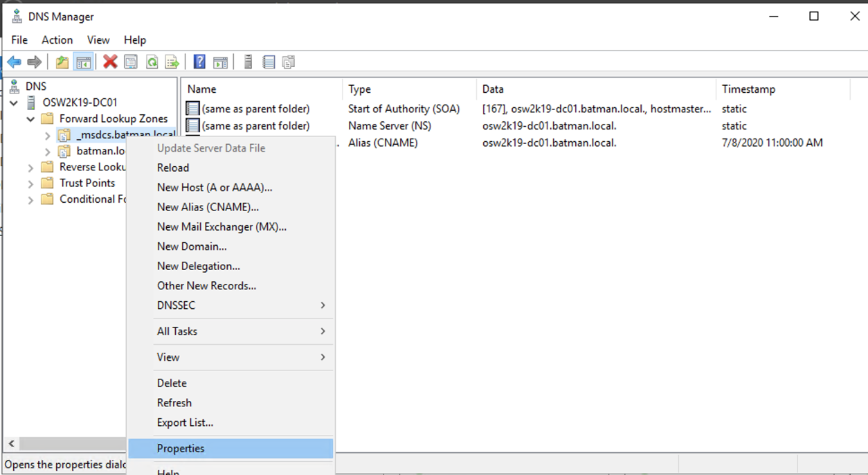
Task: Click Properties in the context menu
Action: pos(183,448)
